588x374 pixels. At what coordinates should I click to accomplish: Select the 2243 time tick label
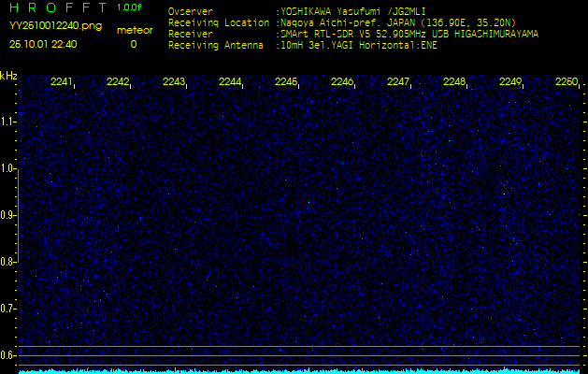174,82
